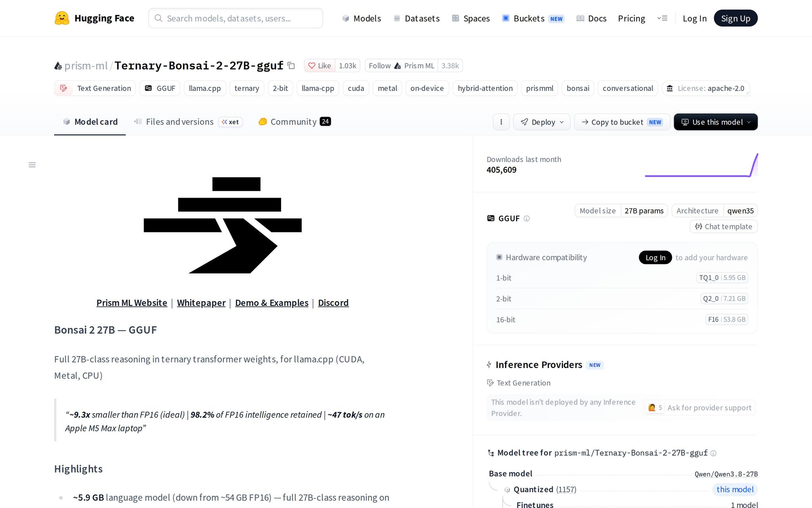Open the Spaces nav item
The image size is (812, 508).
(471, 18)
